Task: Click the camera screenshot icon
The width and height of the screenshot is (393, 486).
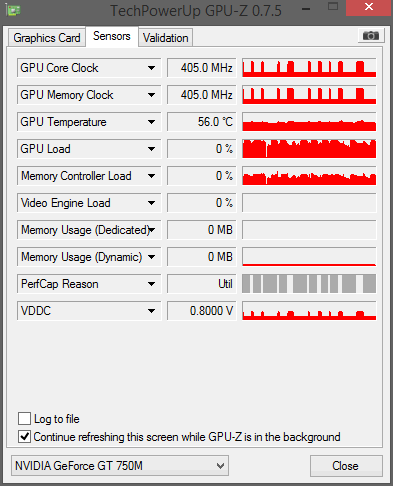Action: [x=371, y=35]
